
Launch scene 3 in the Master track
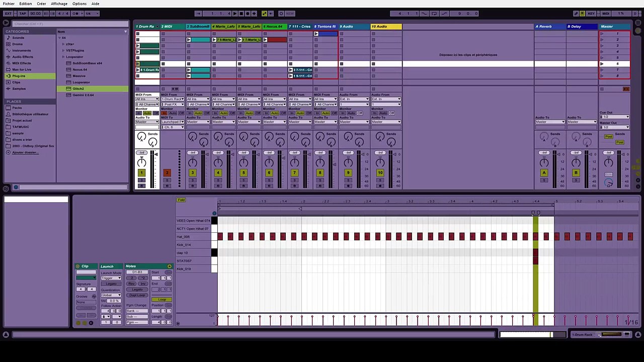602,46
